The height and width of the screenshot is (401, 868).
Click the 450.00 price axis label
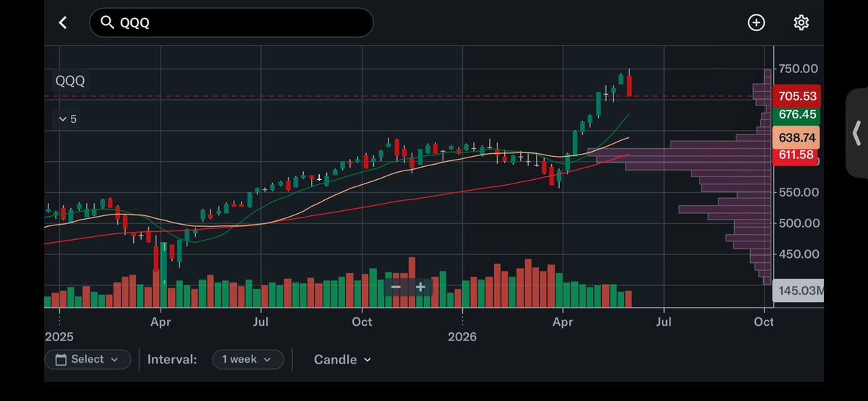click(x=799, y=254)
